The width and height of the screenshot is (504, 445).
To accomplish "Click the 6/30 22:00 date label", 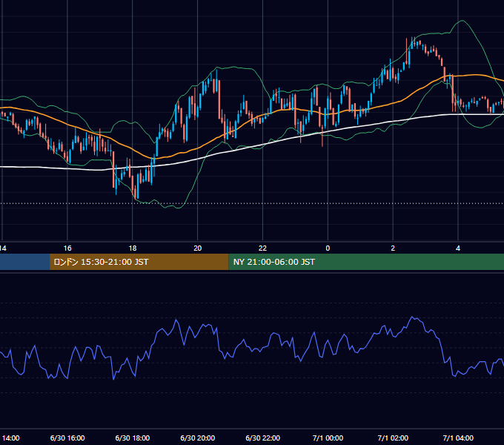I will [x=262, y=438].
